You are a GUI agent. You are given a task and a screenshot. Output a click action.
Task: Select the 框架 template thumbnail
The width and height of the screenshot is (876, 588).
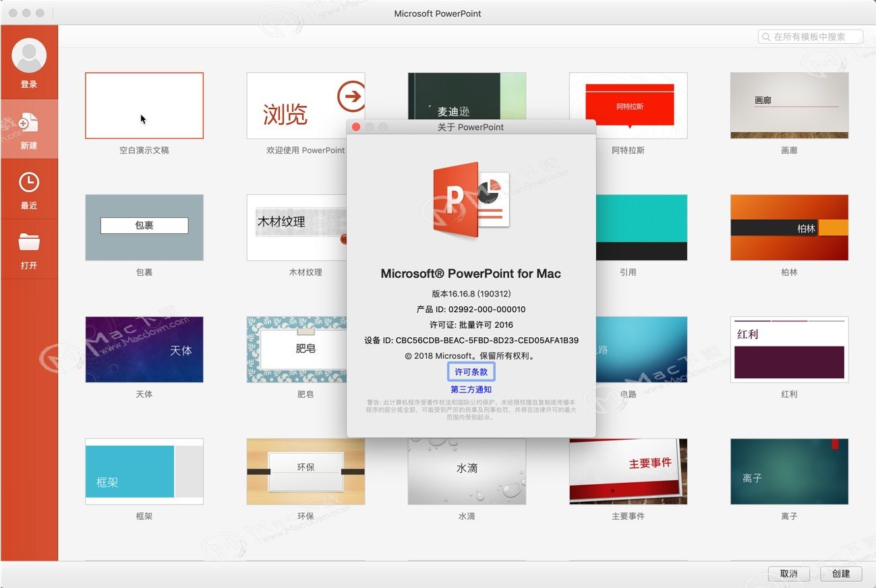pyautogui.click(x=144, y=471)
